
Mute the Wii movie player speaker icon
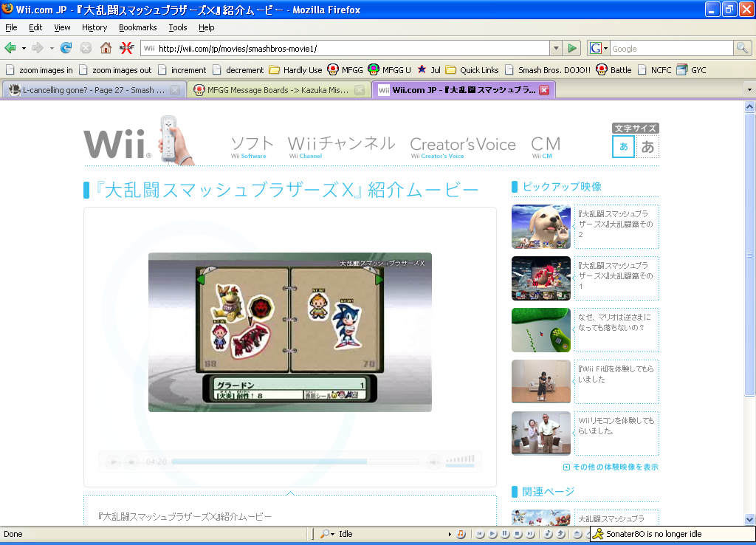[433, 462]
